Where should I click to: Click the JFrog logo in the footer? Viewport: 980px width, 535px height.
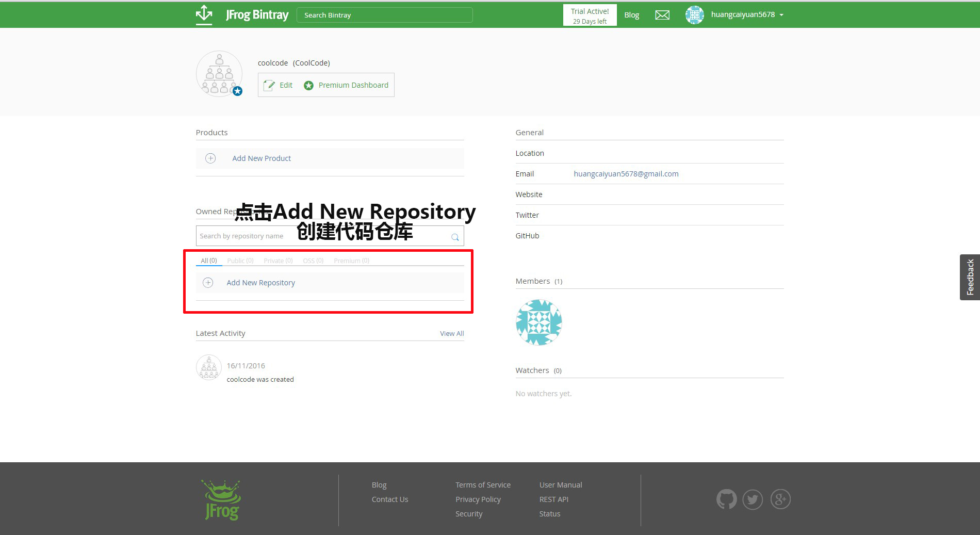coord(222,500)
